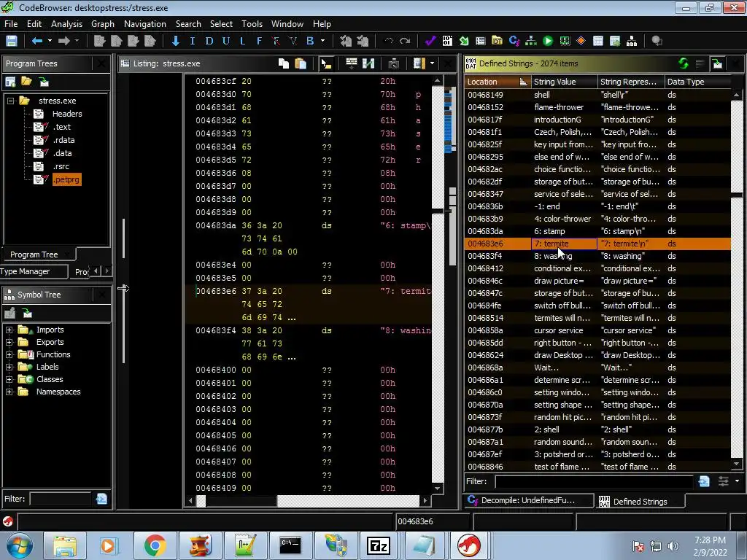The width and height of the screenshot is (747, 560).
Task: Open the bookmark type dropdown next to B
Action: pyautogui.click(x=322, y=41)
